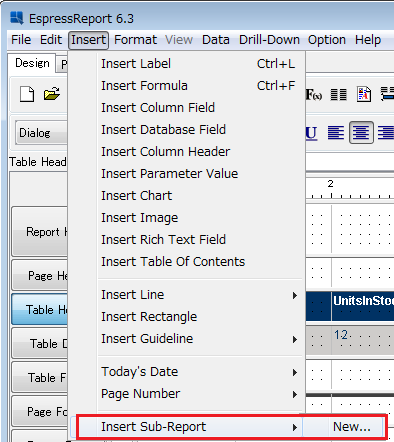Click the EspressReport application logo icon
Viewport: 394px width, 442px height.
(x=17, y=18)
